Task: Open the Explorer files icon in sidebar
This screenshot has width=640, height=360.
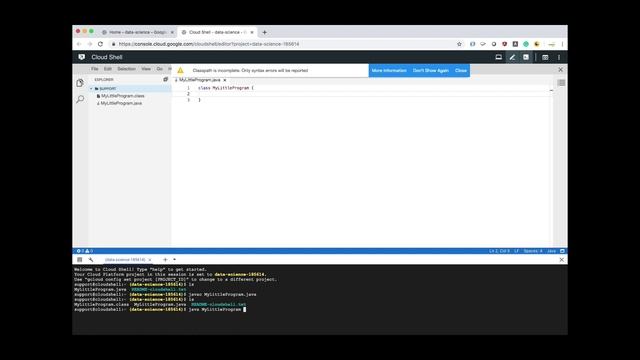Action: click(80, 83)
